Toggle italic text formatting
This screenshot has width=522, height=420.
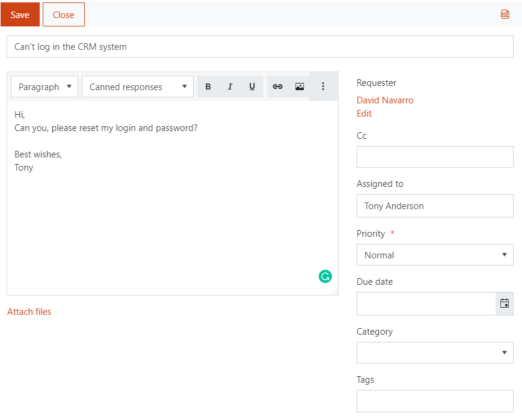[x=230, y=87]
